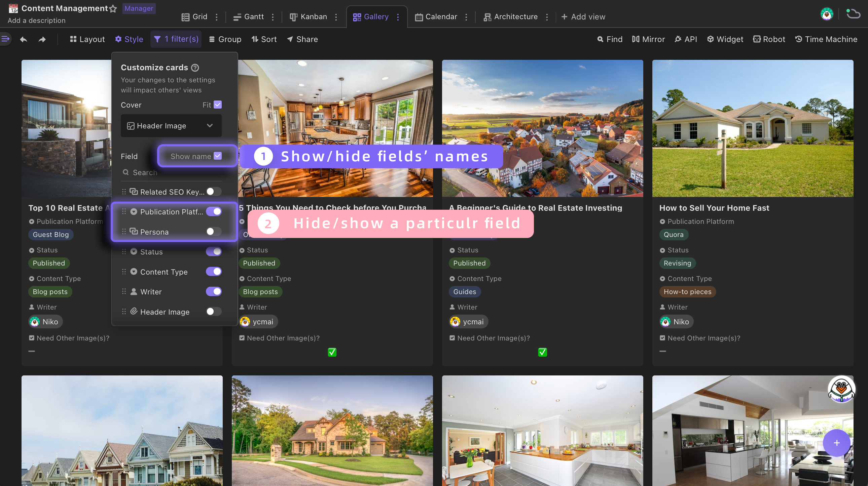Disable the Publication Platform field toggle

(214, 211)
